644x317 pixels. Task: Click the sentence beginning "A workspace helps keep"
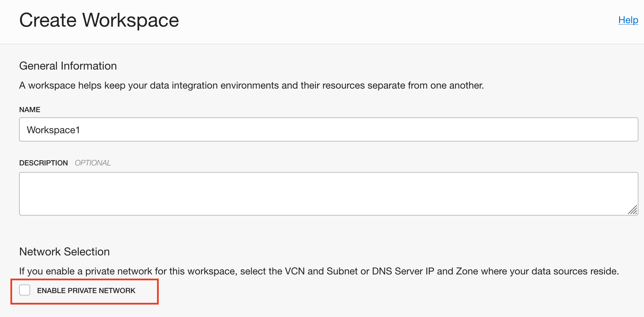click(251, 85)
